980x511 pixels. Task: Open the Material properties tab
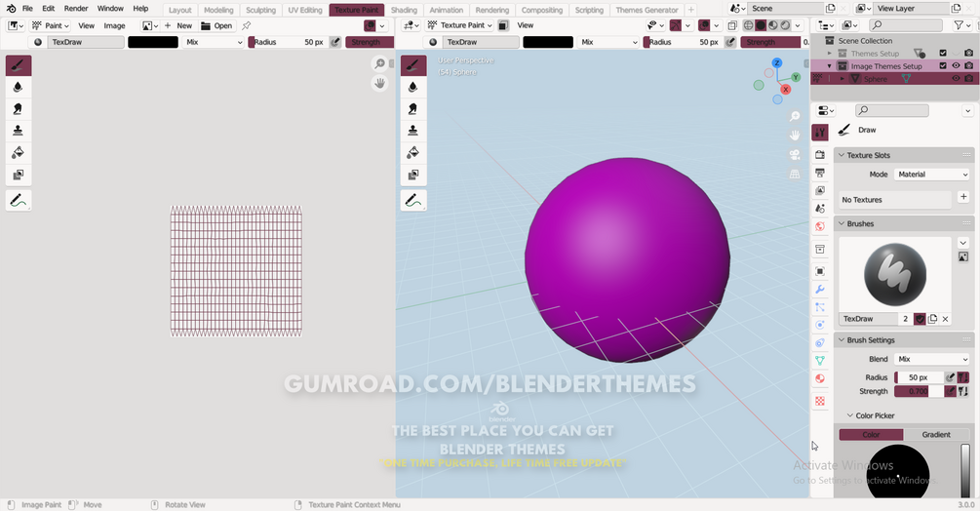coord(820,378)
